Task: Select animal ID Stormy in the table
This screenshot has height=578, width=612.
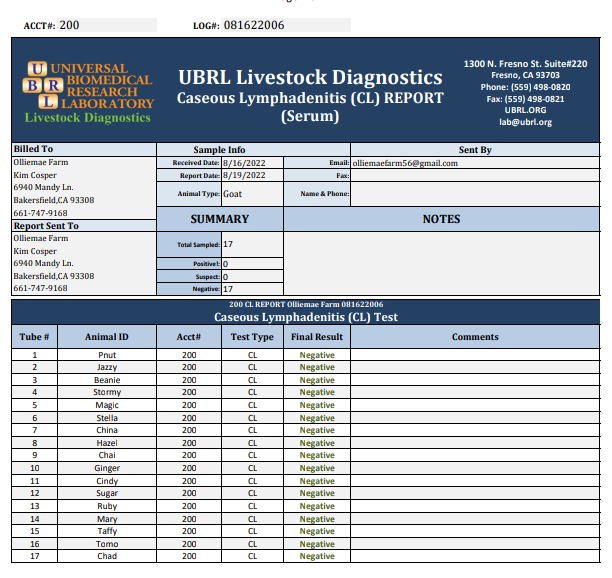Action: [107, 392]
